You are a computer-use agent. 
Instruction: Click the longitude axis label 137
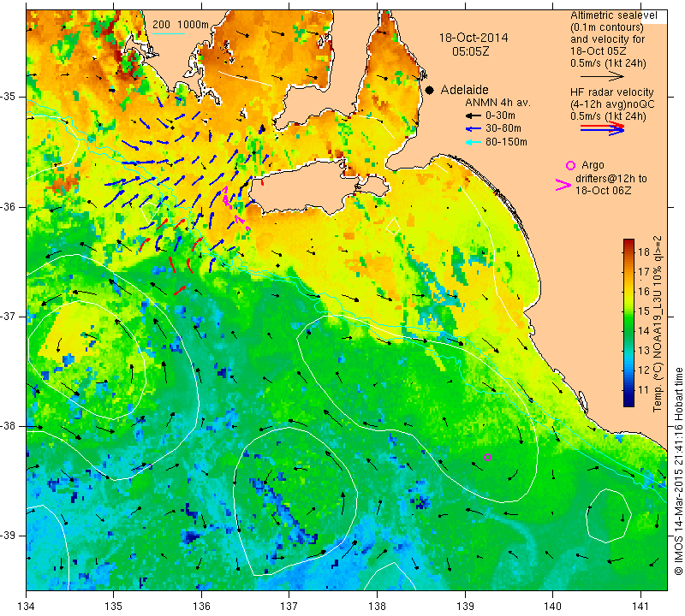[289, 607]
